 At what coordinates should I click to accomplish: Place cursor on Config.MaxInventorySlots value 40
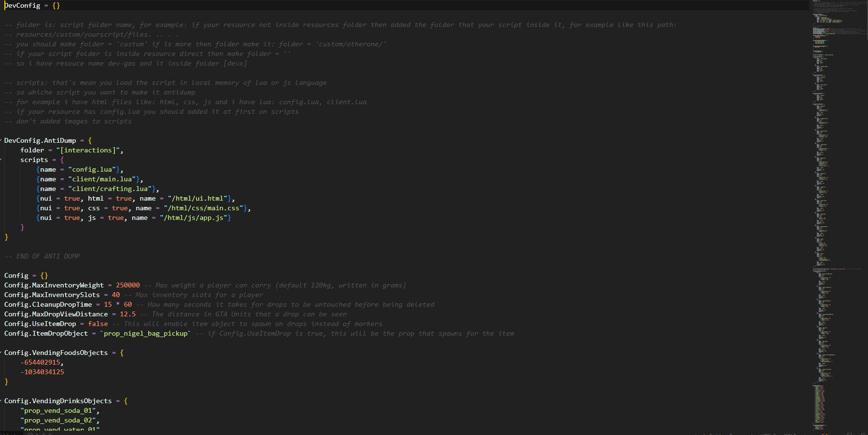[x=116, y=295]
